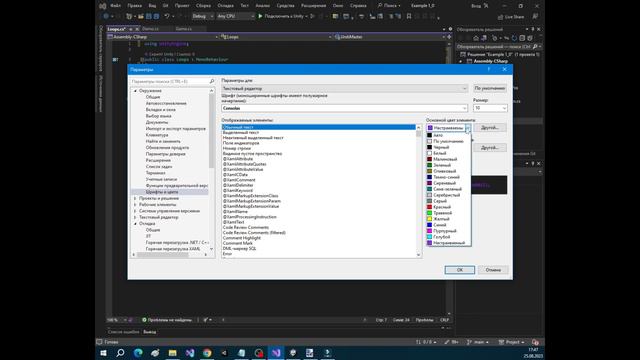The width and height of the screenshot is (640, 360).
Task: Select the Красный color option
Action: click(x=449, y=207)
